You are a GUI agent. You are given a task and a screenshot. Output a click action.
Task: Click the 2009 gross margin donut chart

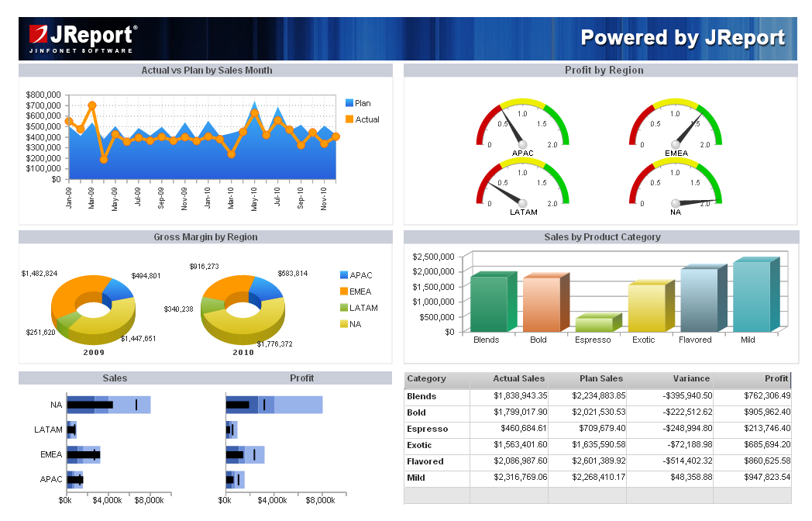coord(93,309)
